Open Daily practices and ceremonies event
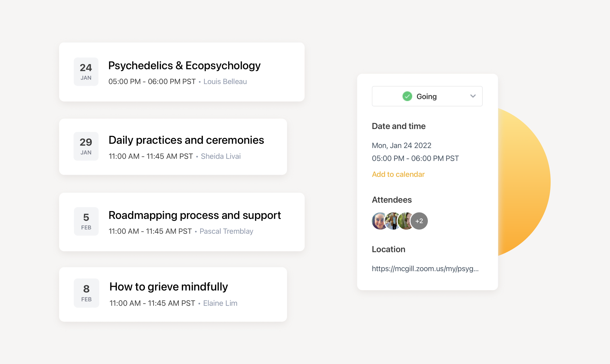The image size is (610, 364). point(186,140)
